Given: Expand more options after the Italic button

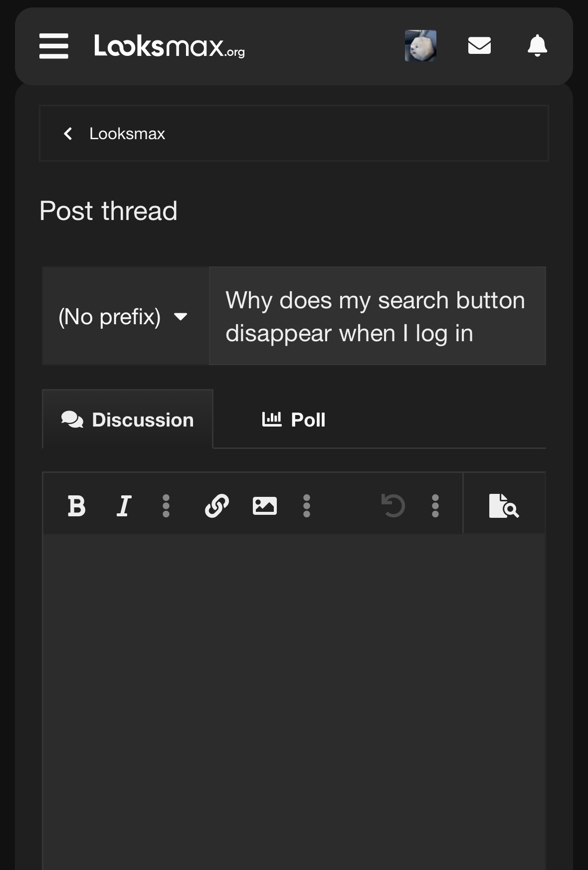Looking at the screenshot, I should point(166,506).
